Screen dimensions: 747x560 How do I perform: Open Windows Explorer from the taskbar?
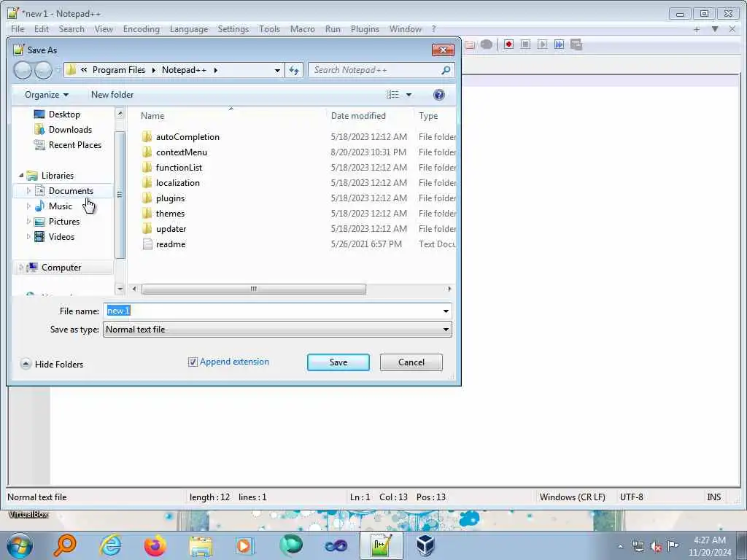[x=201, y=545]
